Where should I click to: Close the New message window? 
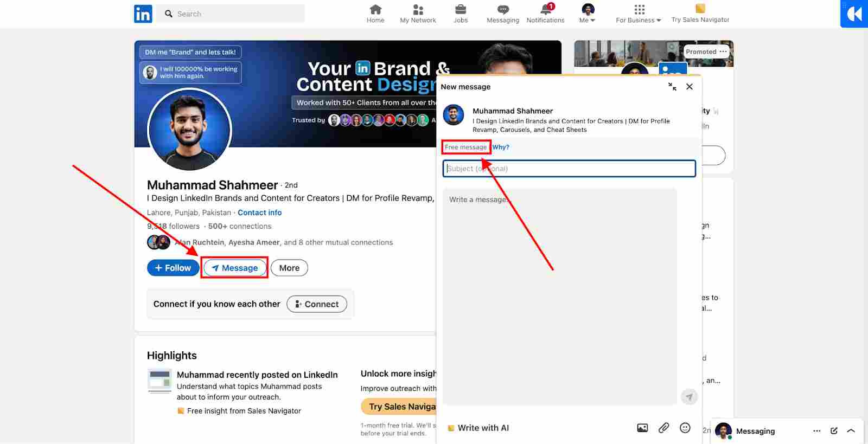(690, 87)
